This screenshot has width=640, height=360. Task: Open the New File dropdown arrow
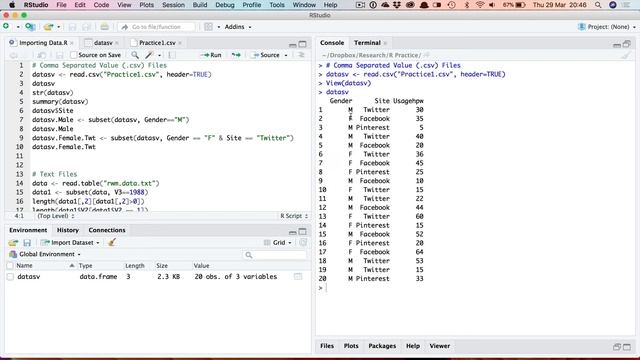pyautogui.click(x=18, y=27)
